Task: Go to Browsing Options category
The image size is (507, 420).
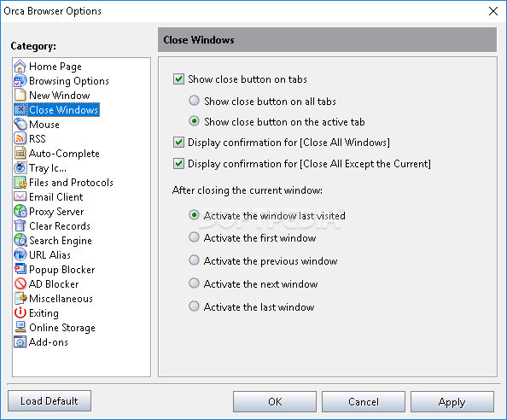Action: (x=69, y=81)
